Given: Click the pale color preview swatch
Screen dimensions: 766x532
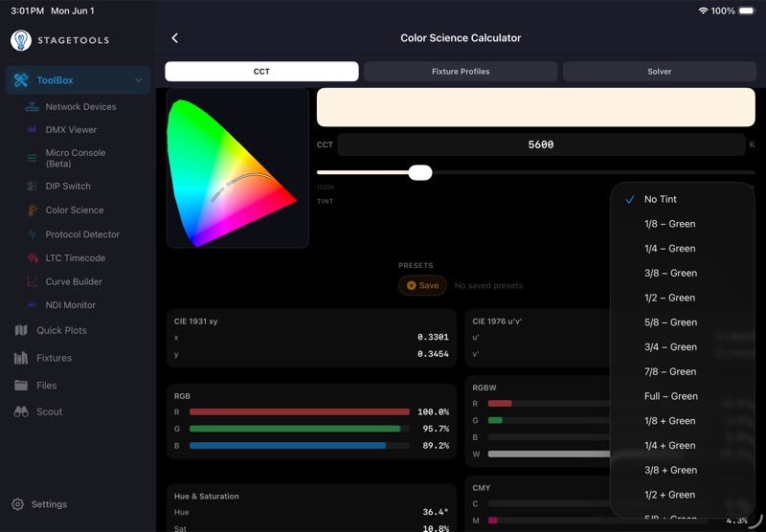Looking at the screenshot, I should 536,107.
